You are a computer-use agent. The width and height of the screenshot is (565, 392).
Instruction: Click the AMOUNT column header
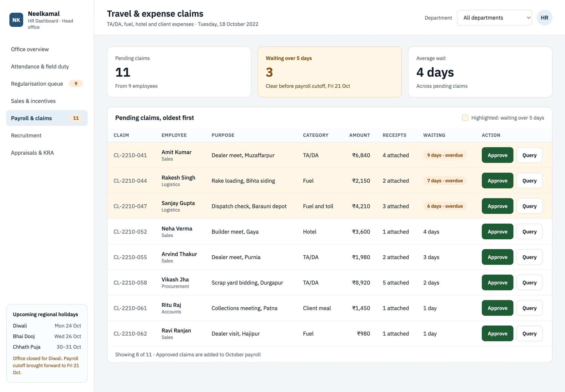tap(359, 135)
